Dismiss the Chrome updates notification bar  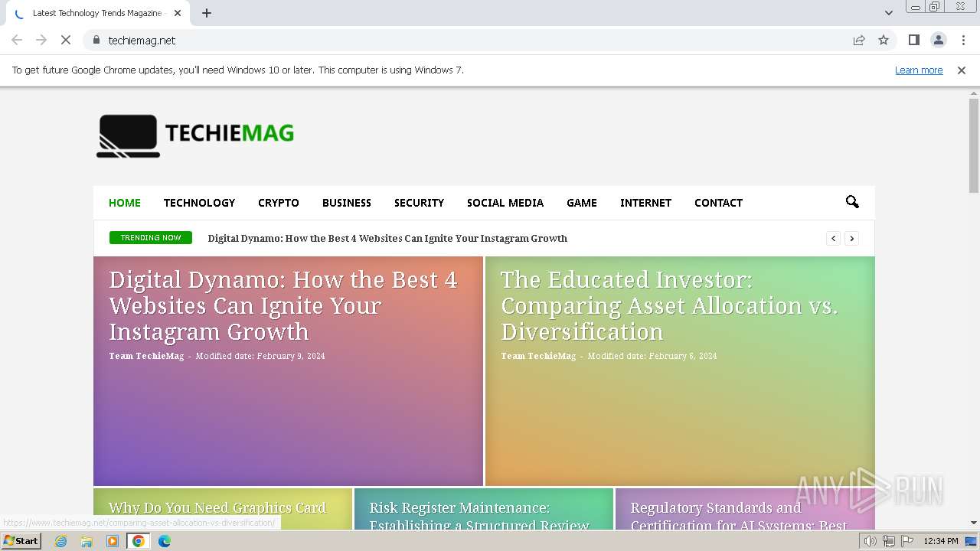pos(962,70)
